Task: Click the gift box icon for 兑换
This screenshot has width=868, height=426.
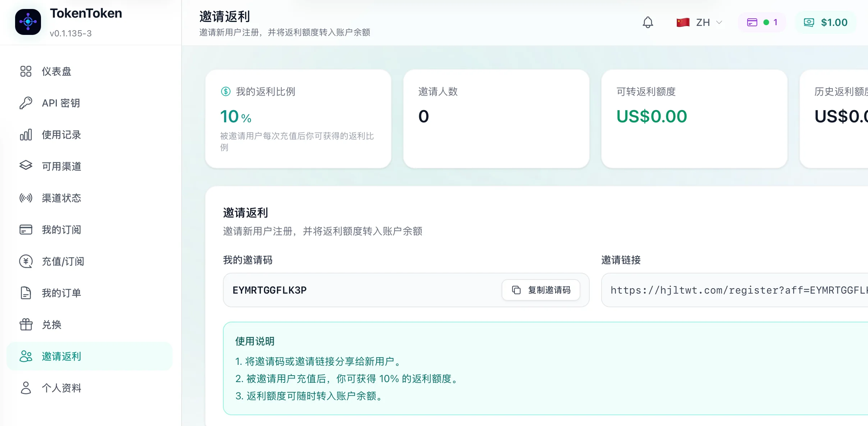Action: coord(26,325)
